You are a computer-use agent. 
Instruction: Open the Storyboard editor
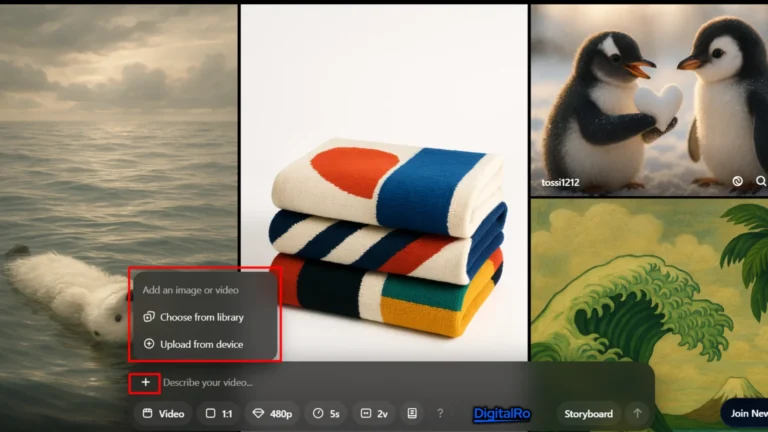[588, 413]
